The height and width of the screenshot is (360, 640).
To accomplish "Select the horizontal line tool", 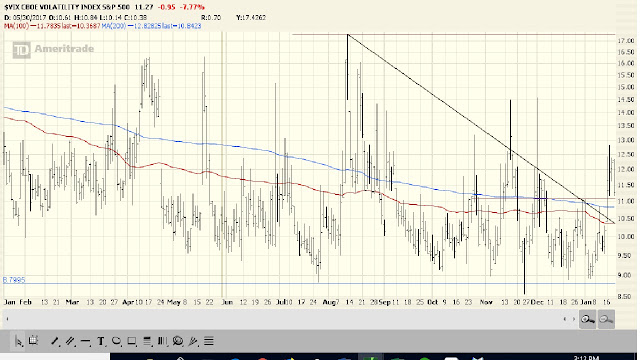I will coord(85,341).
